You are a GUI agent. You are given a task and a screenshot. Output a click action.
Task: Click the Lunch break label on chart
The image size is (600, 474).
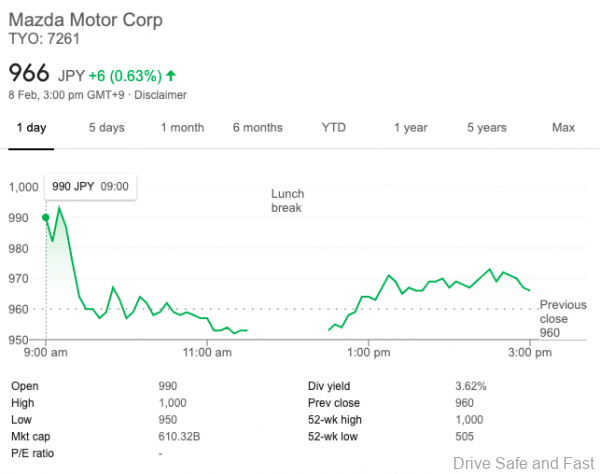286,200
